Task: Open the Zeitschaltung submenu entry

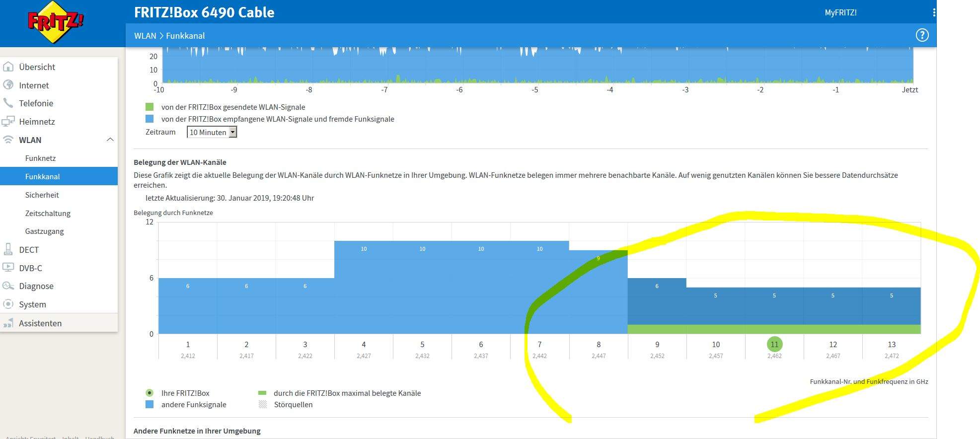Action: [48, 214]
